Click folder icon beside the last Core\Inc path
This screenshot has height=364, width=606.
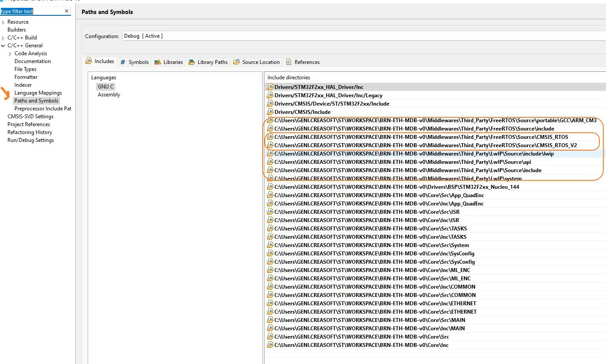pos(270,345)
